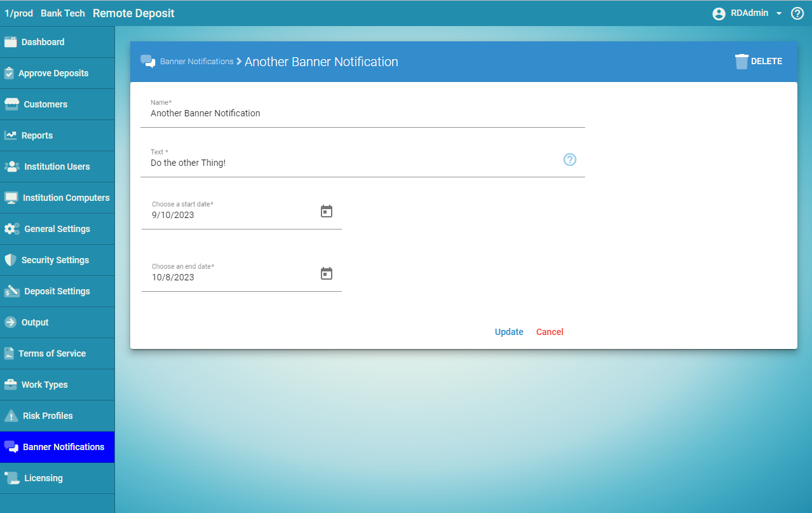Go to Approve Deposits
Viewport: 812px width, 513px height.
point(57,73)
